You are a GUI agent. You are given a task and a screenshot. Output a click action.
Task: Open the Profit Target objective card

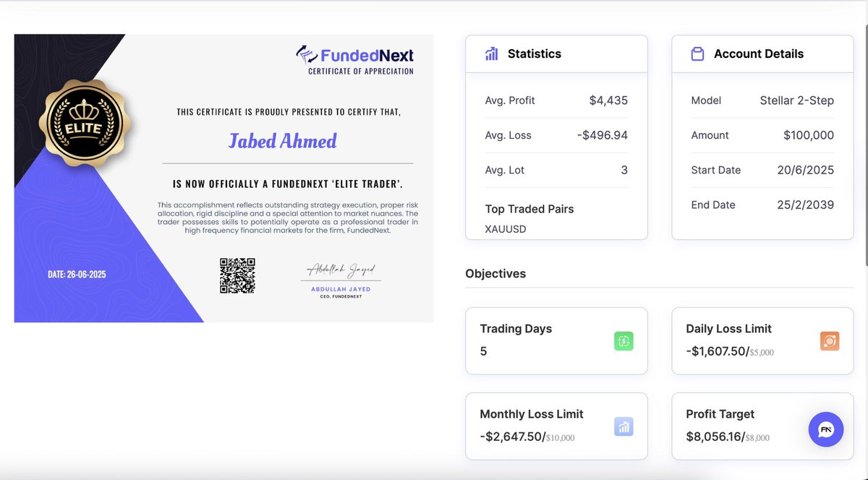[x=762, y=427]
